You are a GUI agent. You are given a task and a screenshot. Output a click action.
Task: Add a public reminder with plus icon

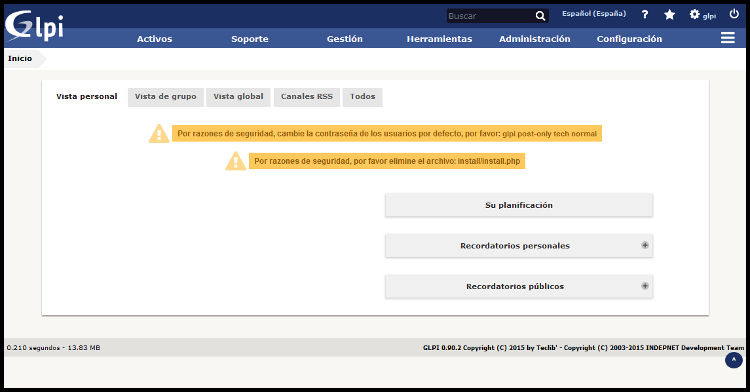point(645,286)
